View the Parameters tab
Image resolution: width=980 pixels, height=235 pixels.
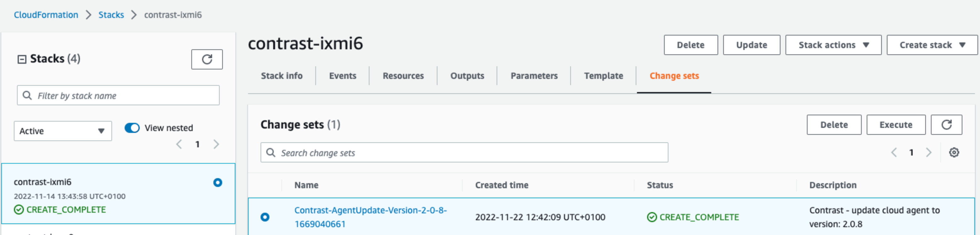(534, 75)
